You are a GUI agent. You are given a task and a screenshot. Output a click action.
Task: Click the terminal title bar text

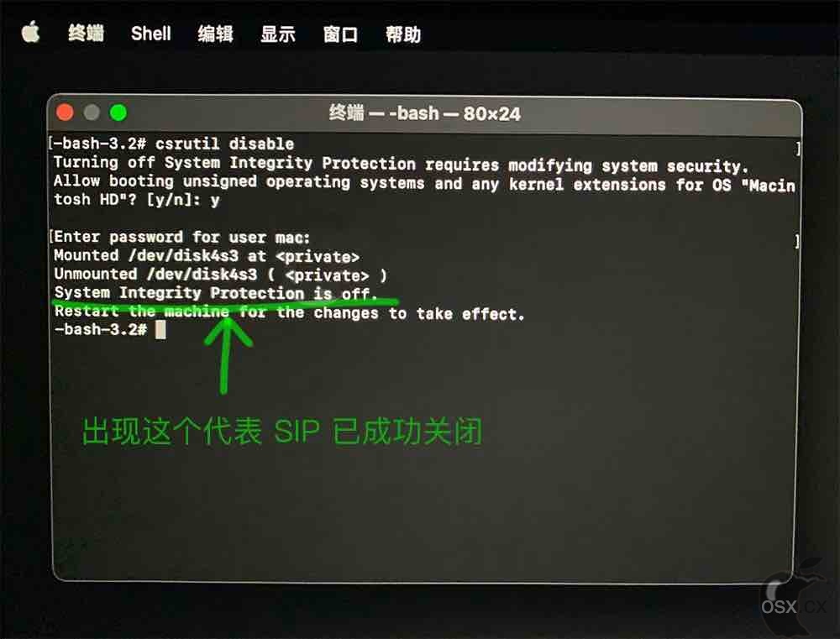pos(424,113)
